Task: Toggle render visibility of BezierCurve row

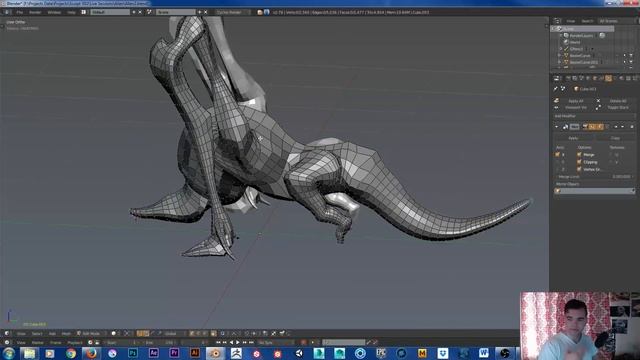Action: [x=631, y=56]
